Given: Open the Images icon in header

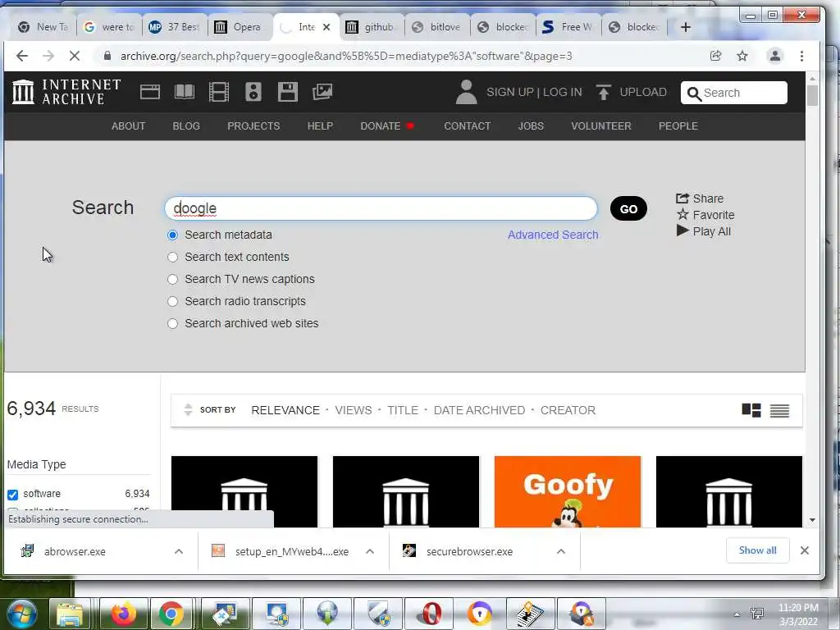Looking at the screenshot, I should point(322,92).
